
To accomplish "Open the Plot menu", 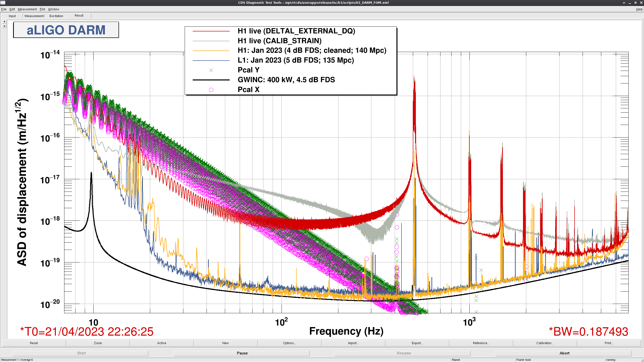I will coord(42,9).
